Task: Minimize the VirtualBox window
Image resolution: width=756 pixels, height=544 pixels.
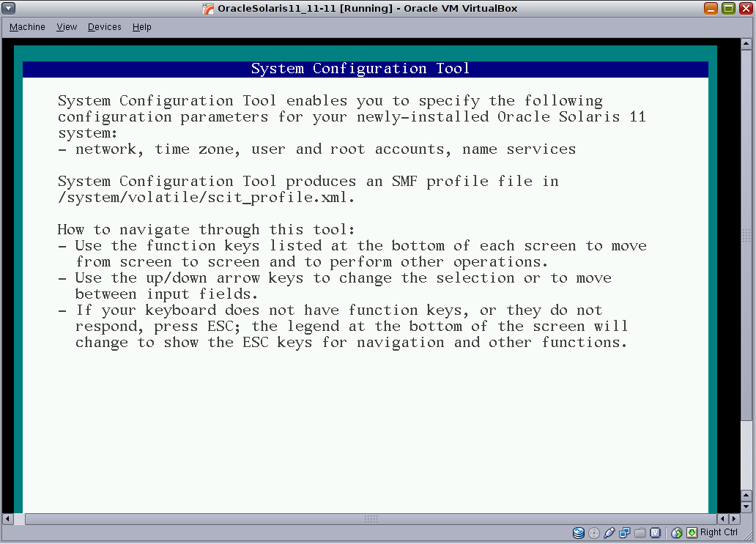Action: pyautogui.click(x=711, y=8)
